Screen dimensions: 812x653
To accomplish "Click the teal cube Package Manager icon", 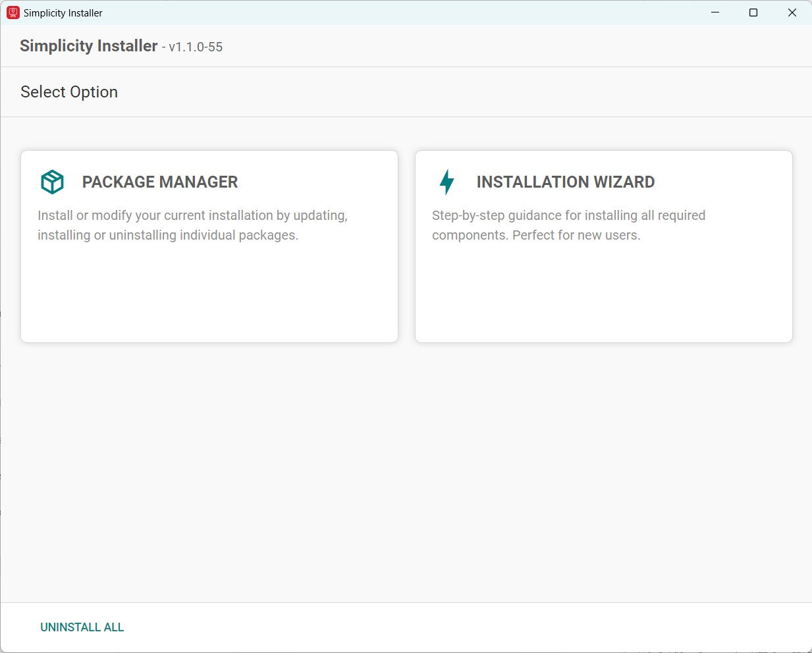I will click(x=52, y=182).
